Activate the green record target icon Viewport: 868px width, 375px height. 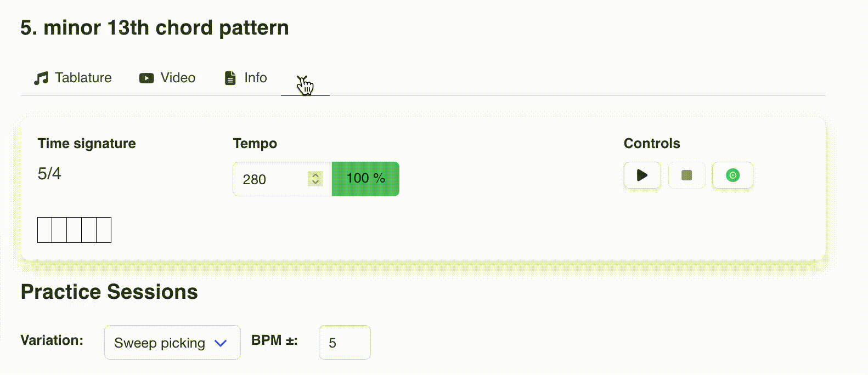(732, 175)
